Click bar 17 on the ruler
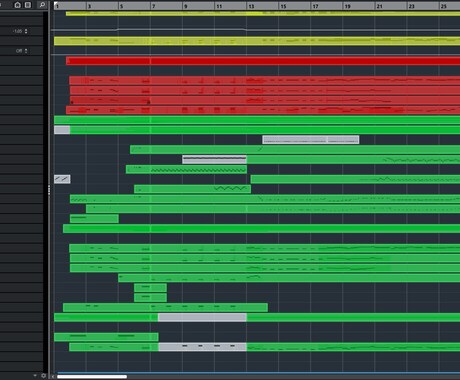Screen dimensions: 460x380 coord(315,6)
